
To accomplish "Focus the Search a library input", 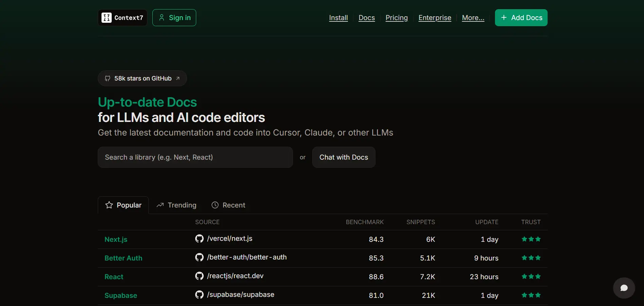I will click(195, 157).
